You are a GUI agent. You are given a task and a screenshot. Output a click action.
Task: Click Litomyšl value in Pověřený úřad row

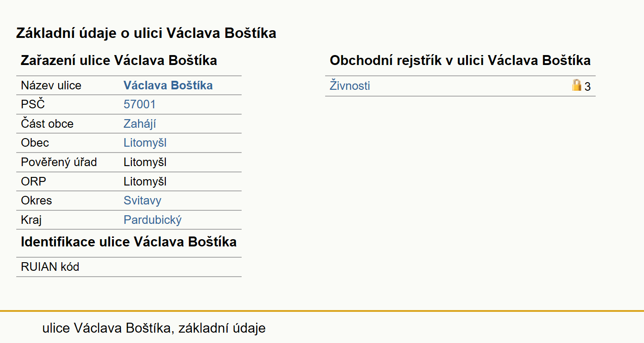pyautogui.click(x=145, y=162)
